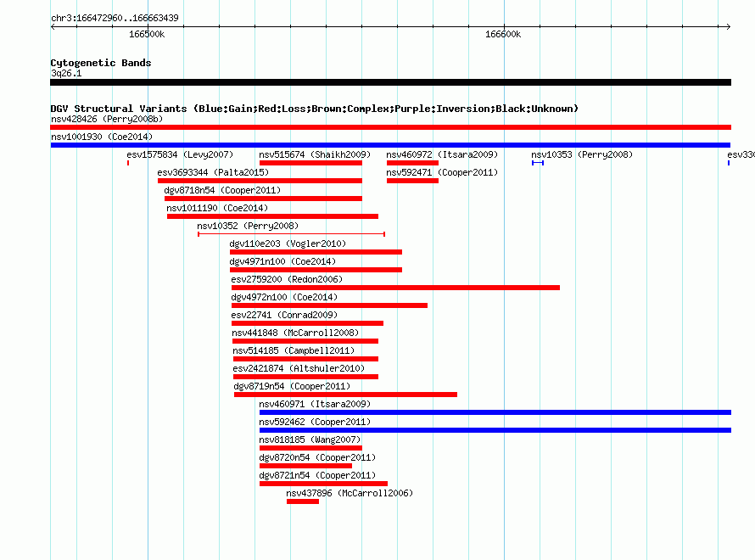Click the red bar under dgv110e203
755x560 pixels.
point(316,252)
